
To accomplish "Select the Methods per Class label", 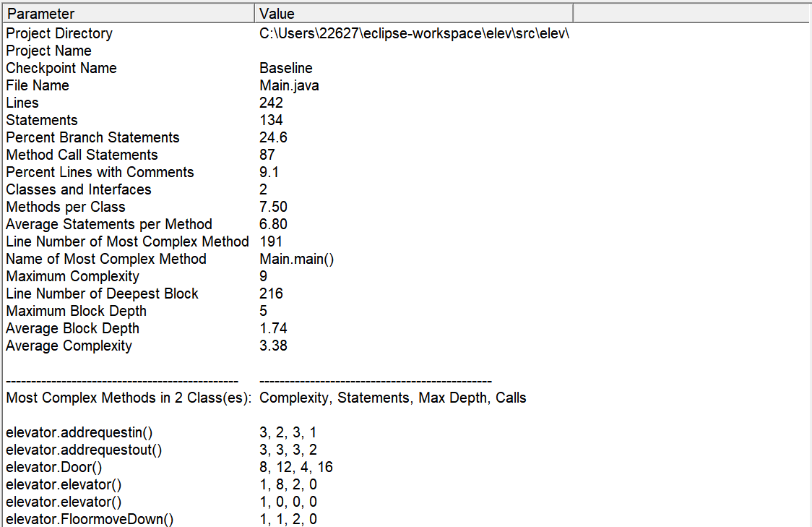I will click(x=66, y=207).
